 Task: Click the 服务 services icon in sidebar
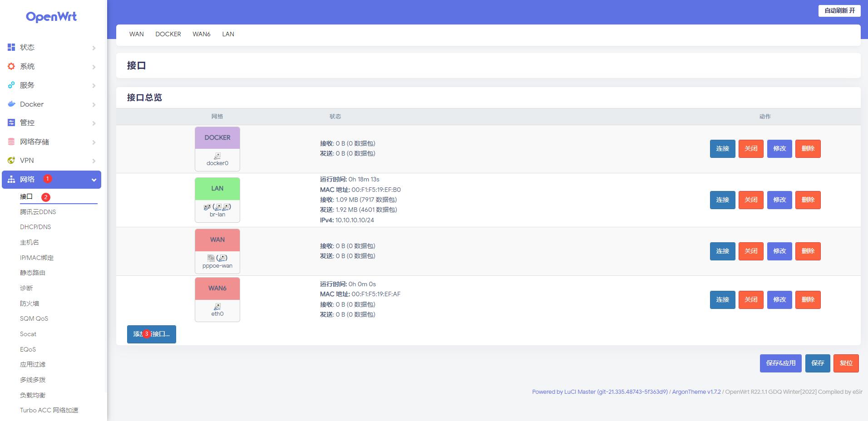[x=11, y=85]
